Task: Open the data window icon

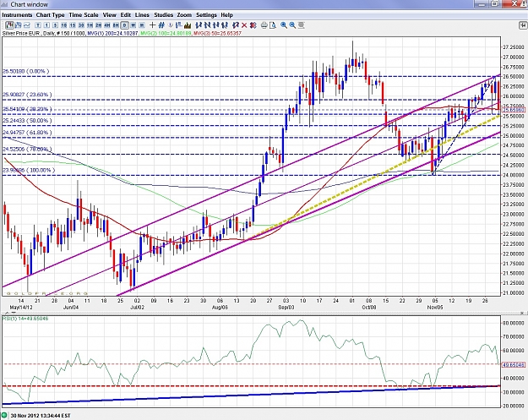Action: click(x=179, y=25)
